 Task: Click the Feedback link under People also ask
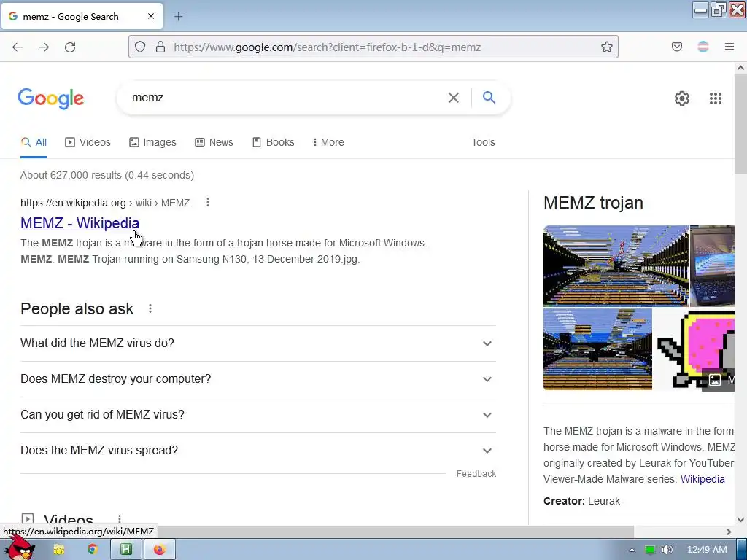(476, 474)
